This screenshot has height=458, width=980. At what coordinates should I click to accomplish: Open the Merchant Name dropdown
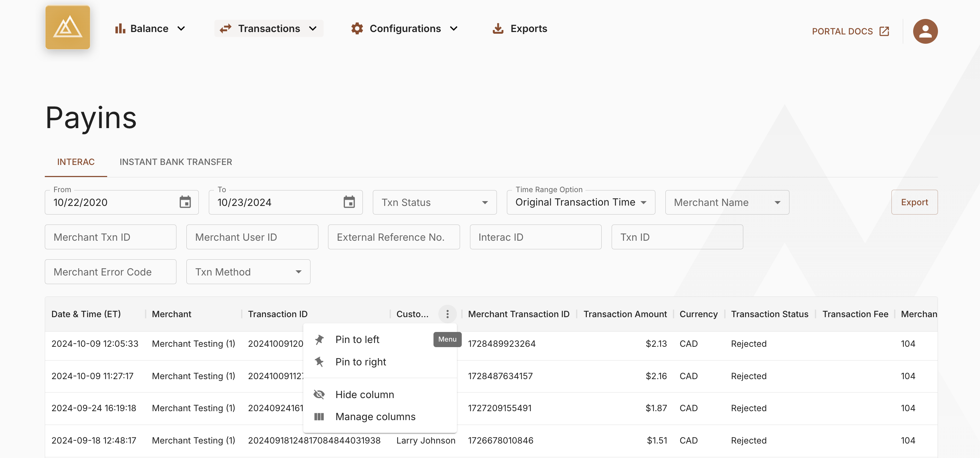[x=726, y=202]
